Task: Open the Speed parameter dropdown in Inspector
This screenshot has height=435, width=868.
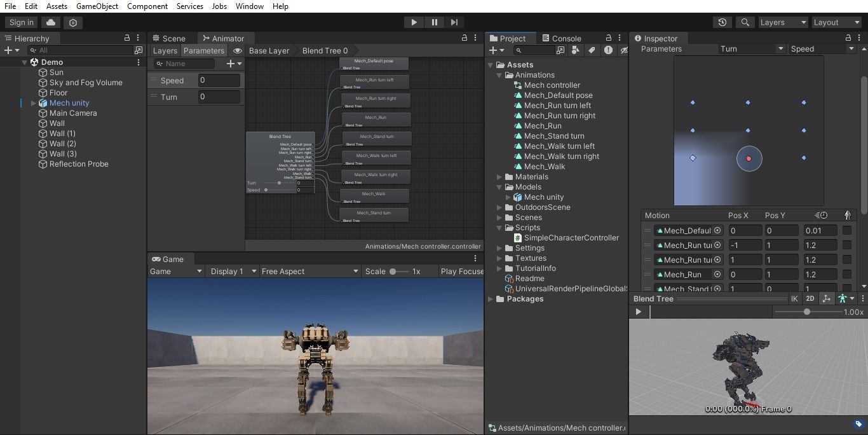Action: 822,49
